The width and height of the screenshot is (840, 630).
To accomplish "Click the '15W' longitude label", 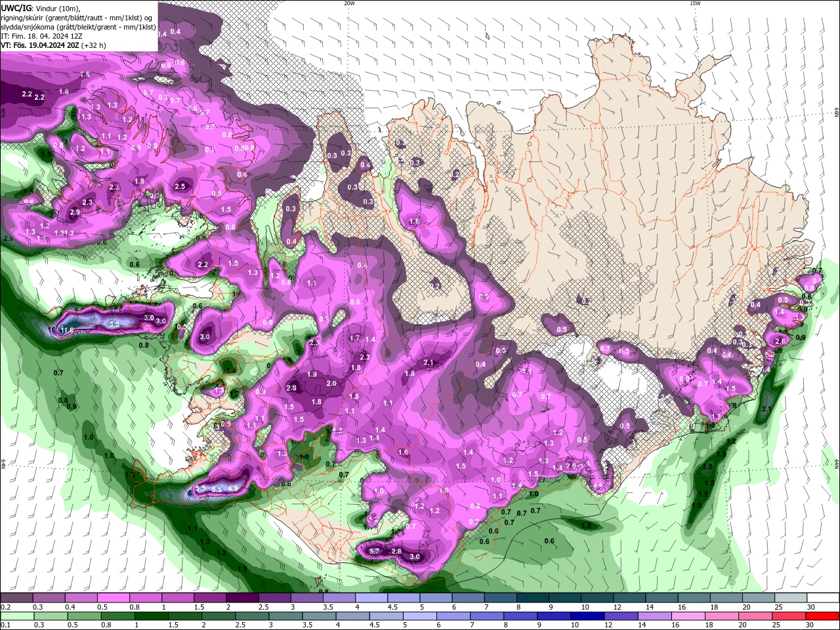I will 695,3.
